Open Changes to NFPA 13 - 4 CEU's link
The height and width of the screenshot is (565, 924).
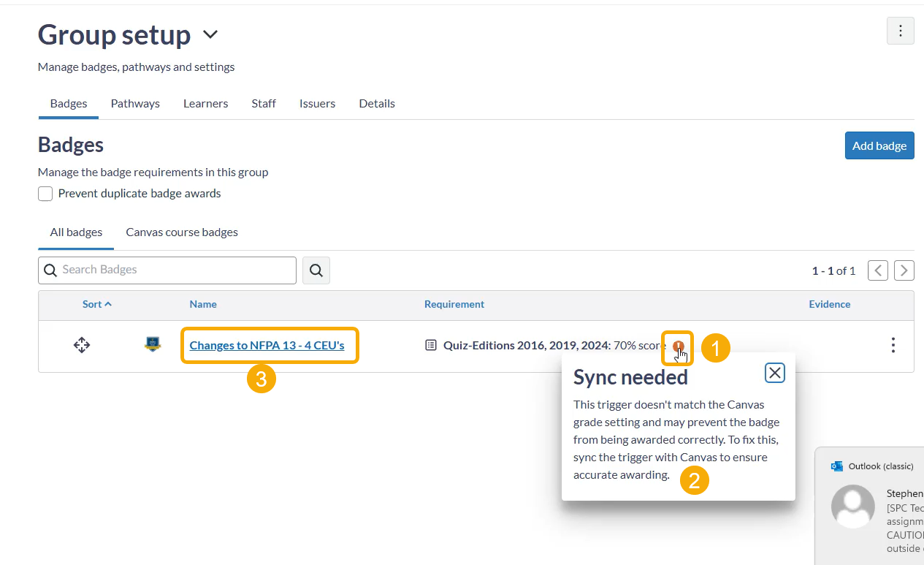(x=267, y=345)
